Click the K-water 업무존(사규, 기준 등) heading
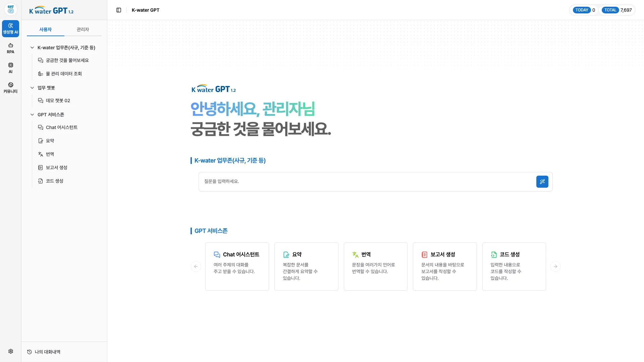 click(230, 161)
